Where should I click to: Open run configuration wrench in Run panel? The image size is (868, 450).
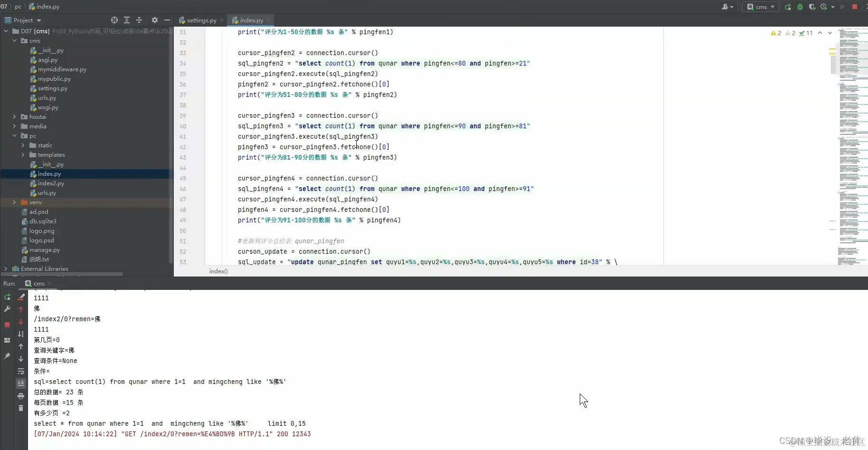(x=7, y=309)
